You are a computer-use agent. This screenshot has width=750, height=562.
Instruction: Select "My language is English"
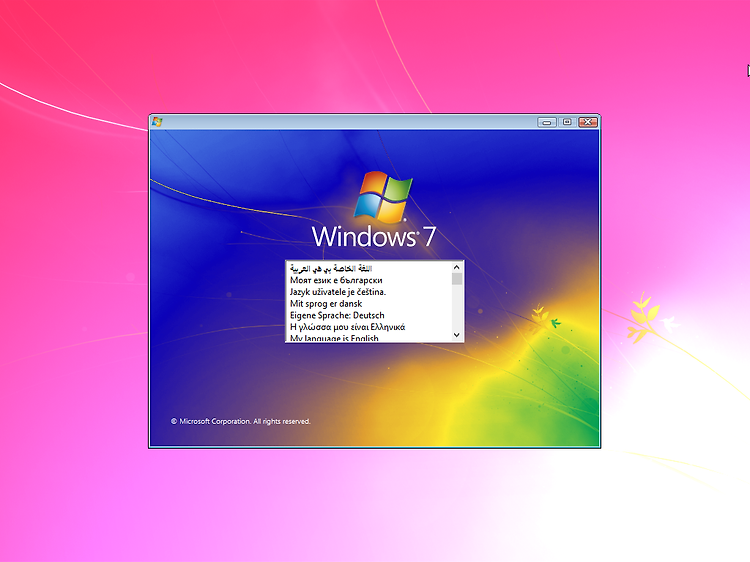[369, 338]
